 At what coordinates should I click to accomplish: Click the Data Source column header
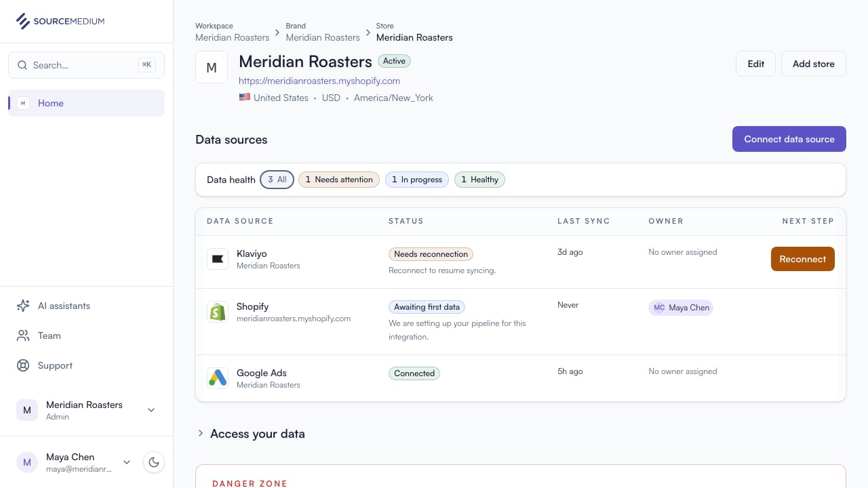240,221
